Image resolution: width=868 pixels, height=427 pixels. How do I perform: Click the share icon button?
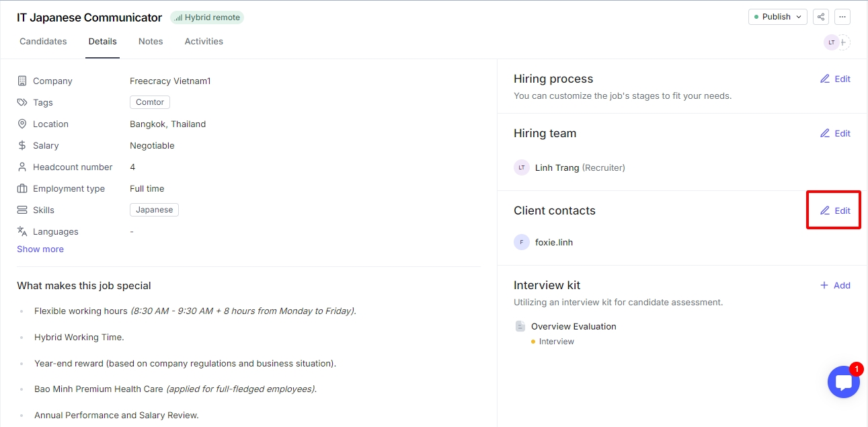(x=820, y=17)
